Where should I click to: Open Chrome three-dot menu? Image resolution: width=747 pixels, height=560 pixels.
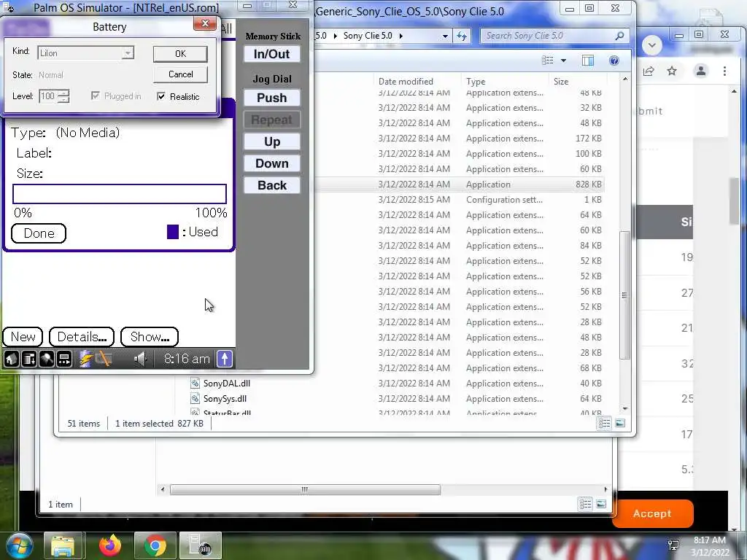coord(724,71)
